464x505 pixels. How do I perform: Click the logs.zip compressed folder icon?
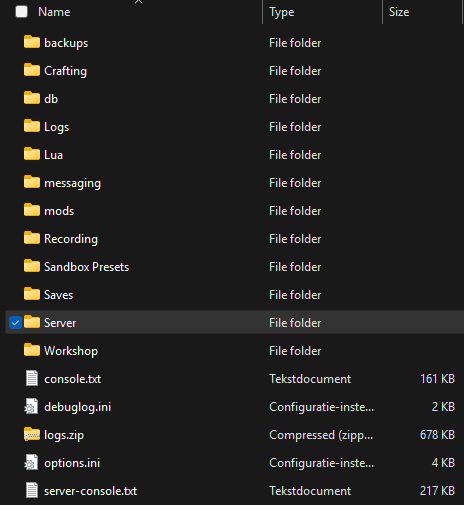(32, 434)
